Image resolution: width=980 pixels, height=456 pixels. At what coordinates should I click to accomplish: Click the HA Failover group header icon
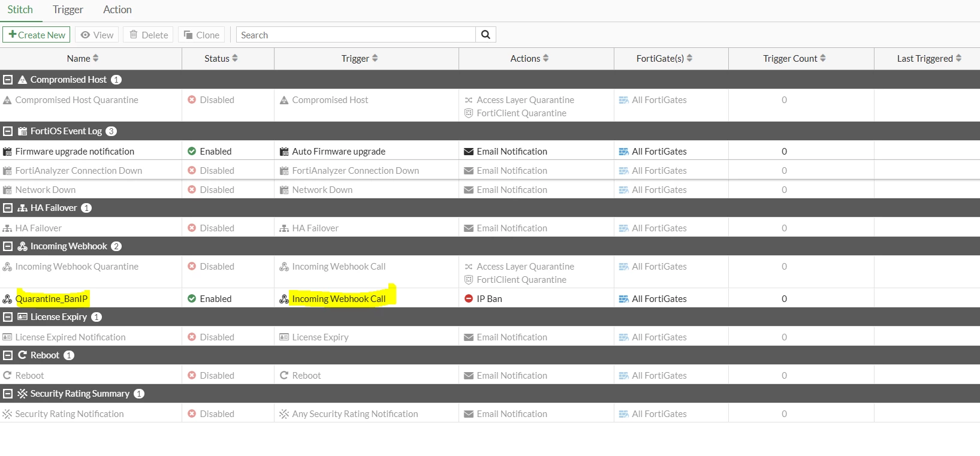pyautogui.click(x=23, y=208)
